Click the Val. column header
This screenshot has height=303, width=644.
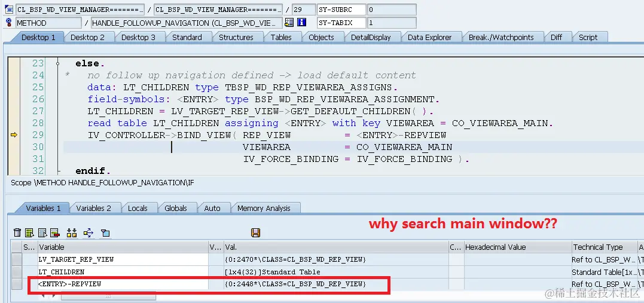336,247
